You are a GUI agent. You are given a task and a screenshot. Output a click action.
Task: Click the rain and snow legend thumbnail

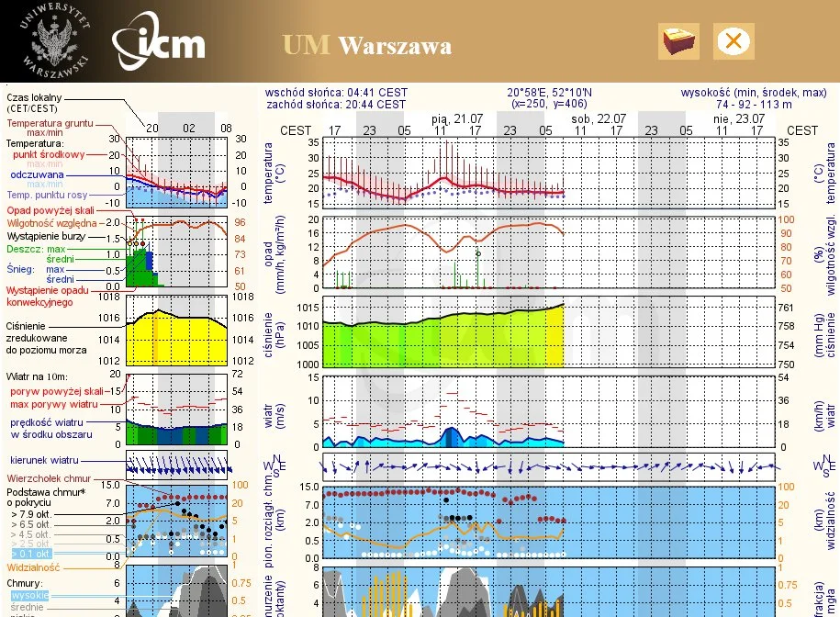click(x=177, y=252)
